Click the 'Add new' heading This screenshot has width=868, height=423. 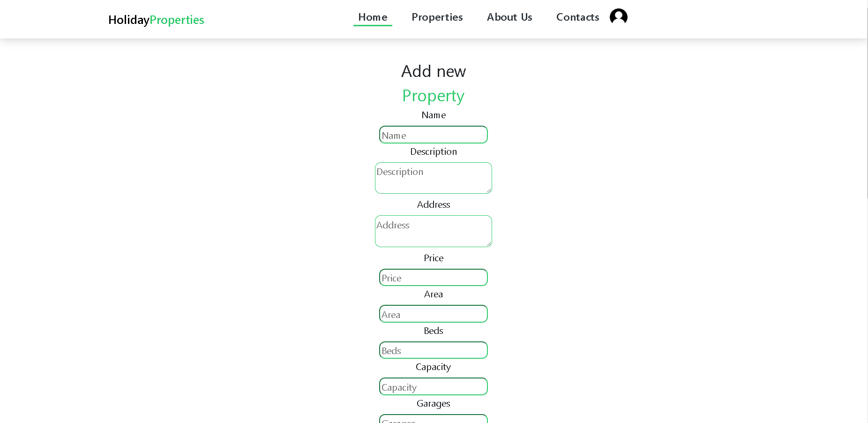433,71
